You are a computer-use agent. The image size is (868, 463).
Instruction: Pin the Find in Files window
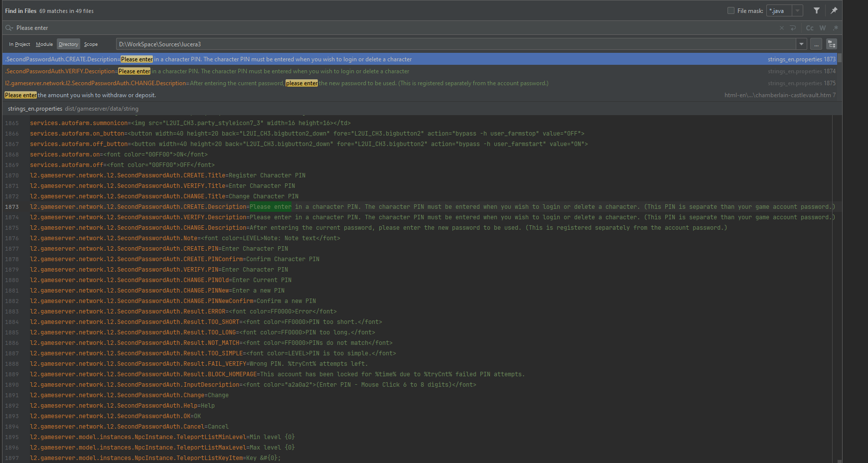click(x=834, y=10)
